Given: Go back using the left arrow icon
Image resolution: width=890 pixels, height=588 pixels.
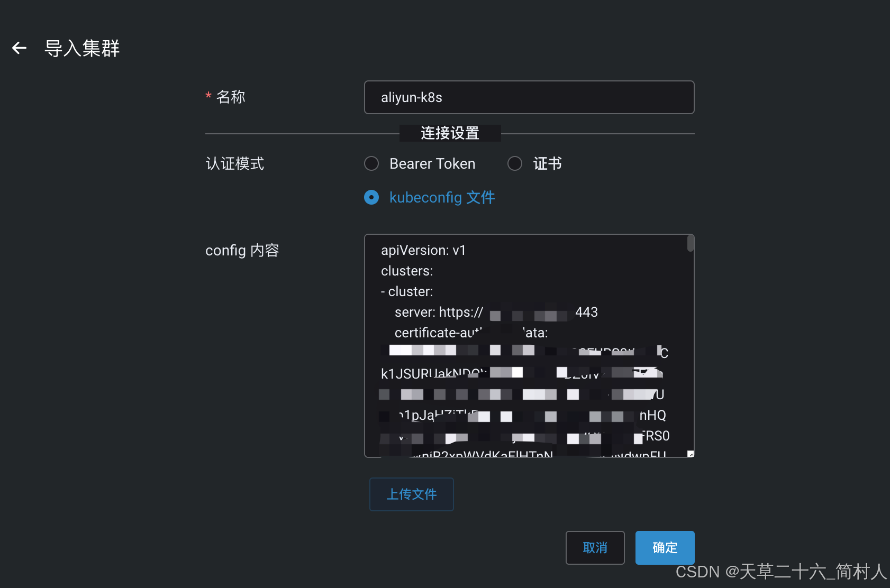Looking at the screenshot, I should point(20,48).
